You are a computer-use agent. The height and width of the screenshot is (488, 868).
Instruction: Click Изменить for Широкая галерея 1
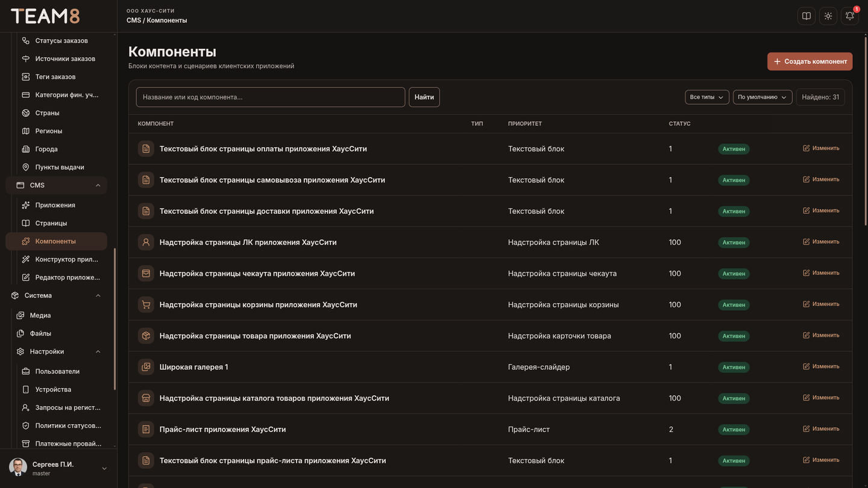point(821,366)
